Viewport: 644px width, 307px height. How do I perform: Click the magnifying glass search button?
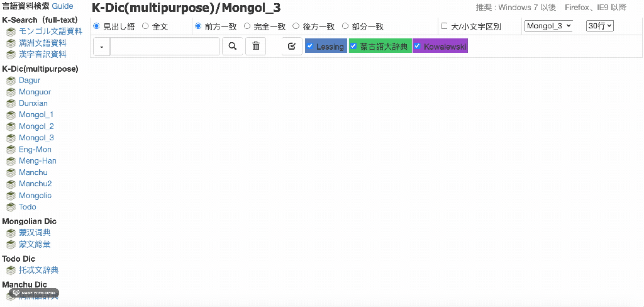click(x=233, y=47)
